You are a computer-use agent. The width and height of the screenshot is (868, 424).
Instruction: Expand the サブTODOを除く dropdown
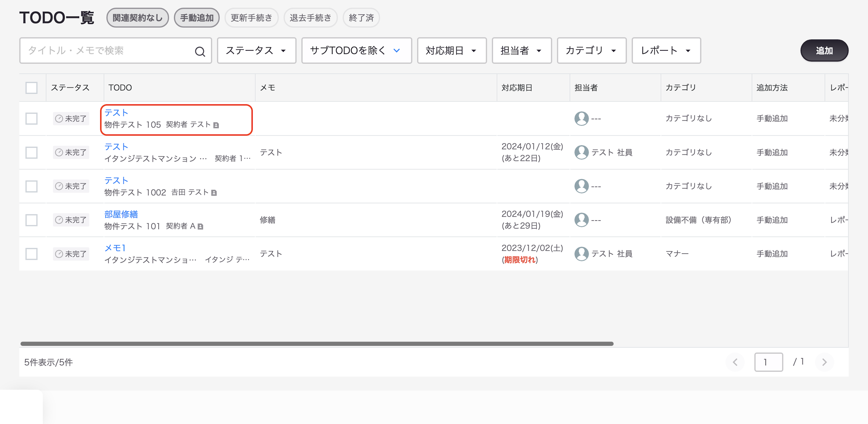[357, 50]
